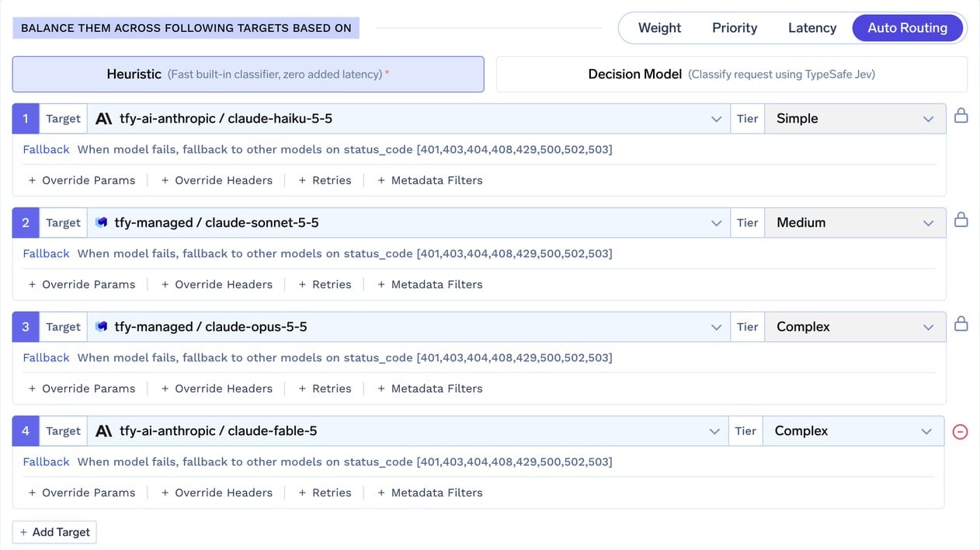Click the lock icon for claude-haiku-5-5 target
Screen dimensions: 980x550
click(961, 116)
